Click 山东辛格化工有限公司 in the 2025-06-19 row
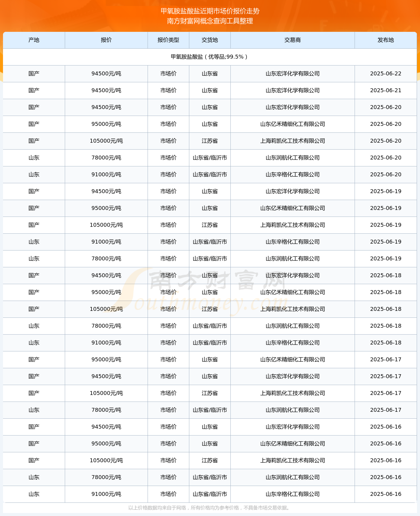The height and width of the screenshot is (516, 420). [x=292, y=242]
